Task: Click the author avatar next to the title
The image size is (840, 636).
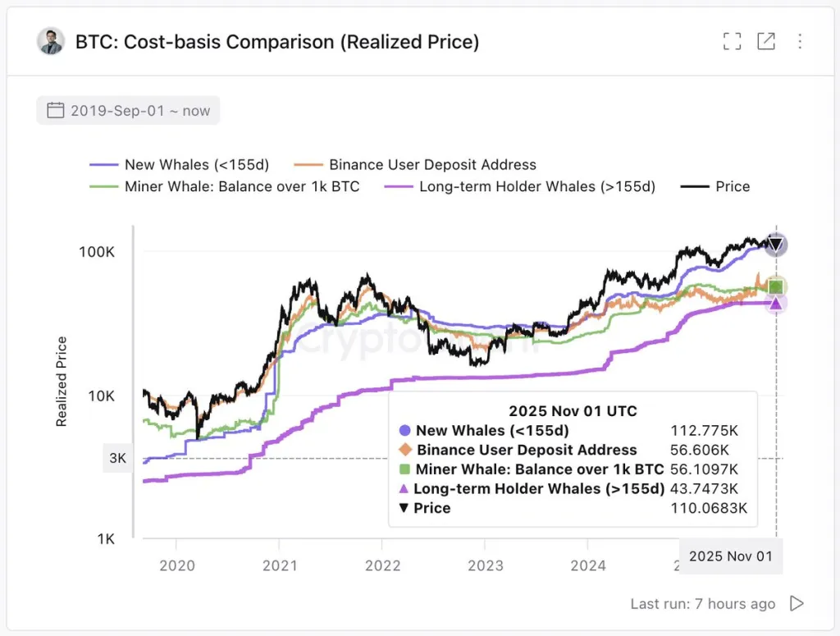Action: pos(51,41)
